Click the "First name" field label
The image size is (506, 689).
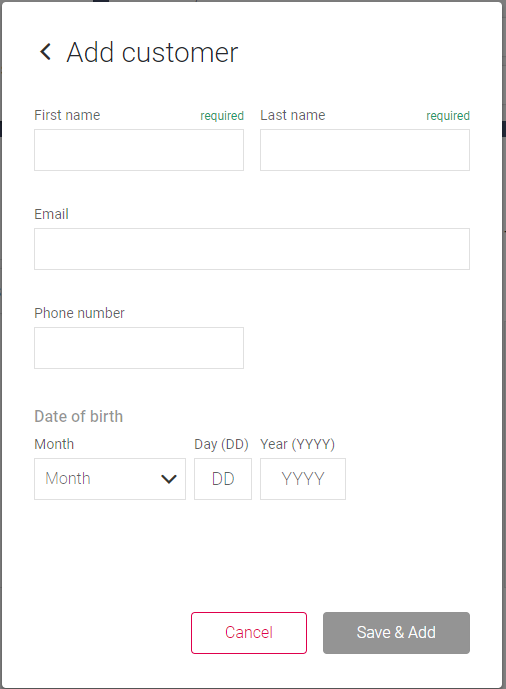pyautogui.click(x=67, y=115)
